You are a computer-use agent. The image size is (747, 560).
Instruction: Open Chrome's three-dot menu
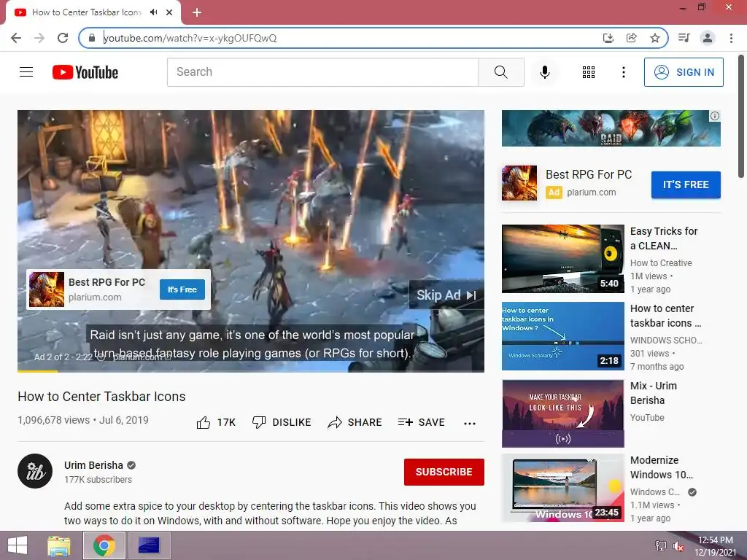tap(731, 38)
